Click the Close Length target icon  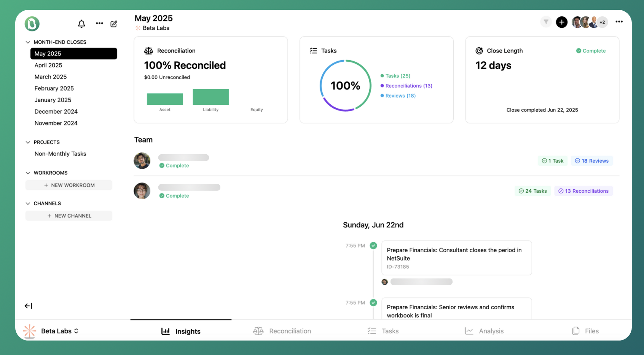479,51
